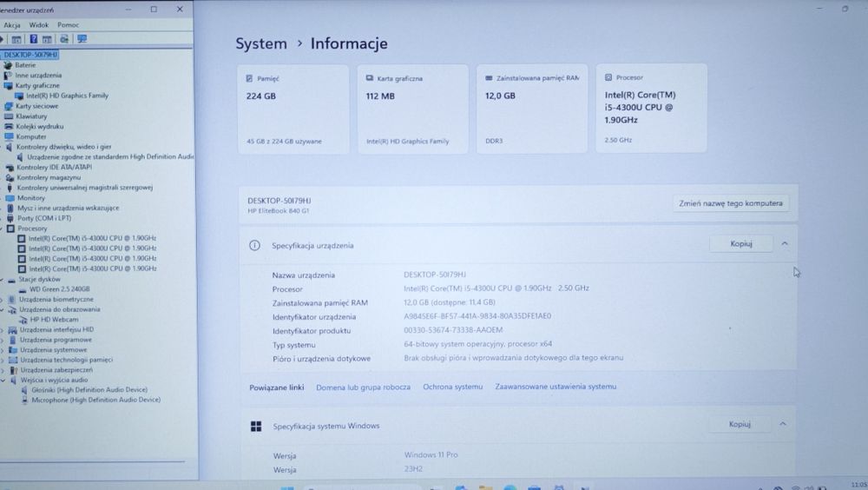This screenshot has width=868, height=490.
Task: Click the Stacje dysków drive icon
Action: click(x=11, y=280)
